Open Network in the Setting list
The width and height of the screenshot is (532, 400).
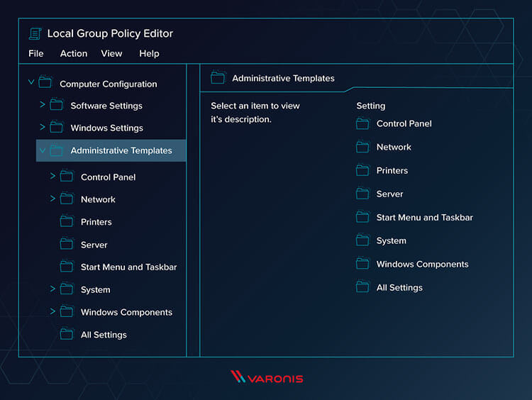(x=394, y=148)
